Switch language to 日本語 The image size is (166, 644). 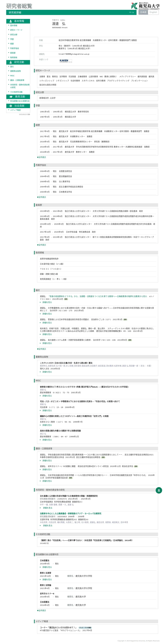(x=143, y=12)
